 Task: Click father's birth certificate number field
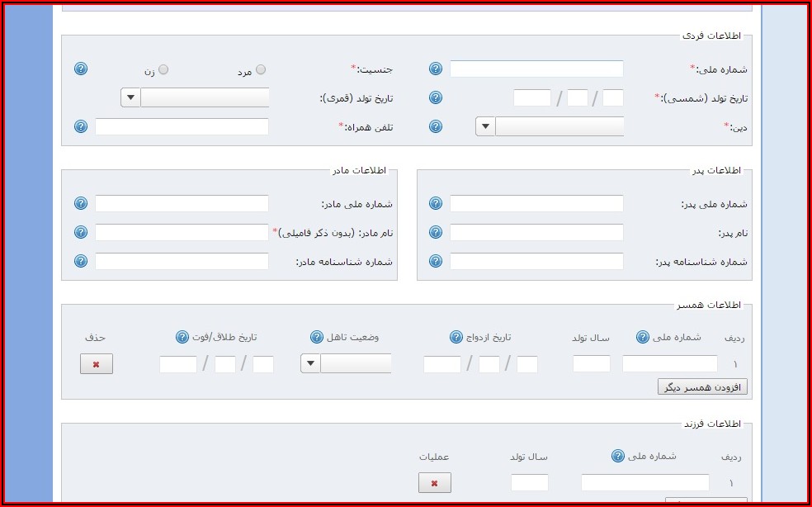tap(536, 262)
